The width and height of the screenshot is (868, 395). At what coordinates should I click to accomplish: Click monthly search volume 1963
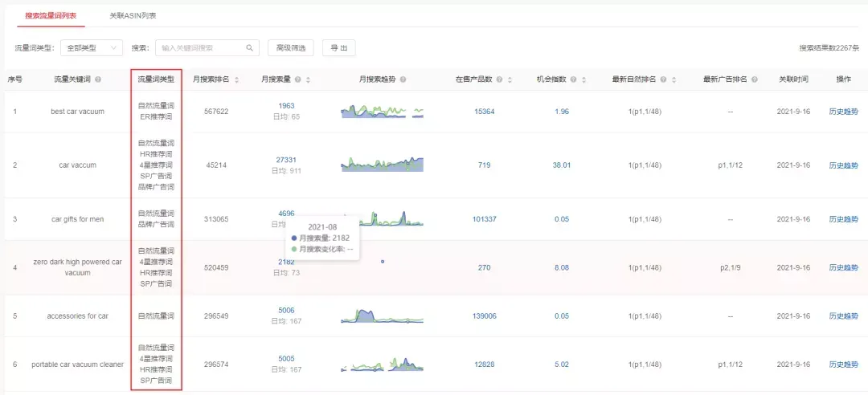tap(287, 106)
